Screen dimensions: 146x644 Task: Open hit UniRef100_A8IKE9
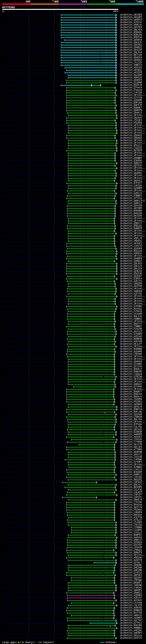pos(131,15)
